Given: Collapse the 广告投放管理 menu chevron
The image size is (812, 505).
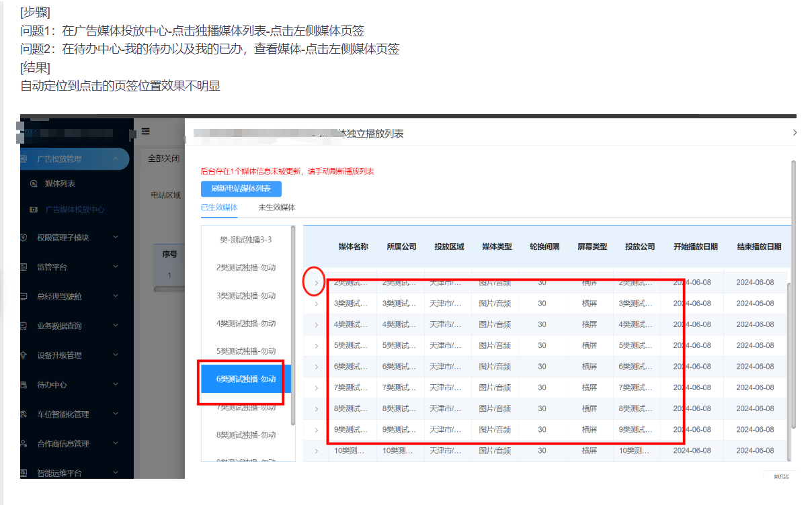Looking at the screenshot, I should click(116, 158).
